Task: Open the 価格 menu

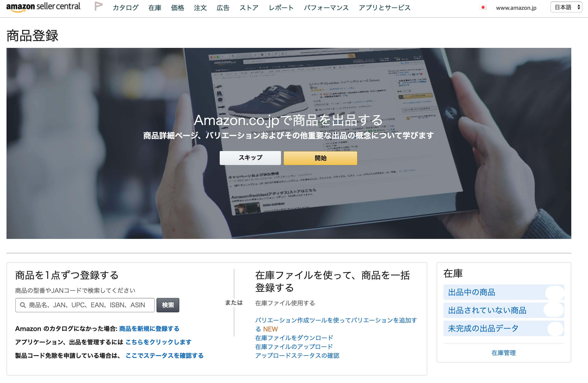Action: (x=178, y=8)
